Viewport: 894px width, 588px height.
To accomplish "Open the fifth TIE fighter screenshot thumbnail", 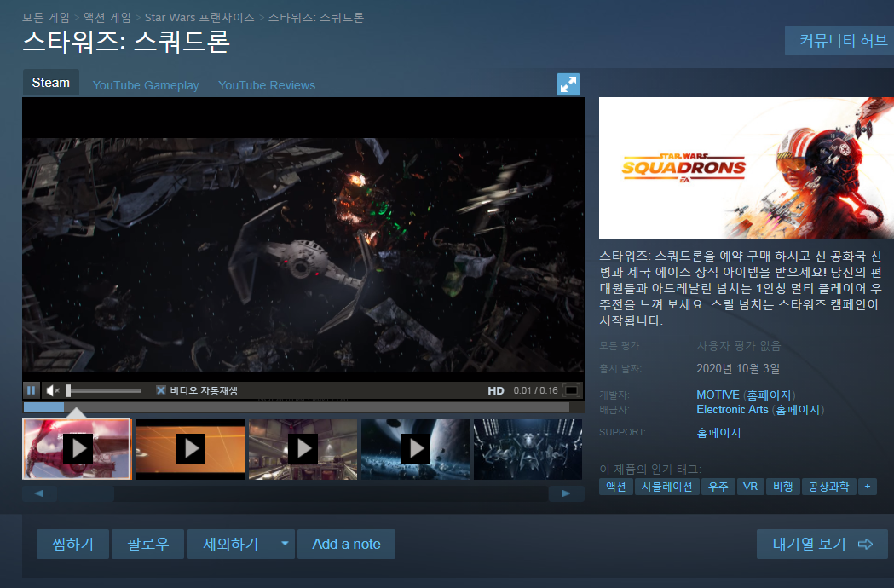I will click(528, 449).
